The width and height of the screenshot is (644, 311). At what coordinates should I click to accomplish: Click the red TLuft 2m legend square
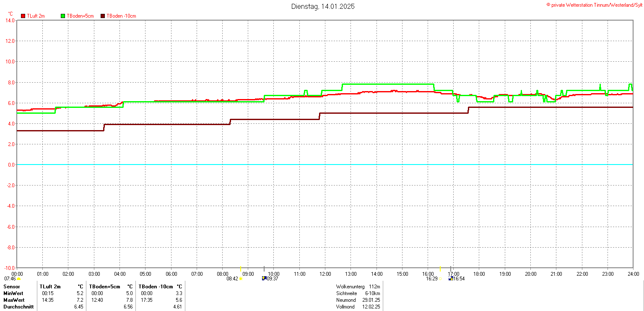[x=23, y=16]
